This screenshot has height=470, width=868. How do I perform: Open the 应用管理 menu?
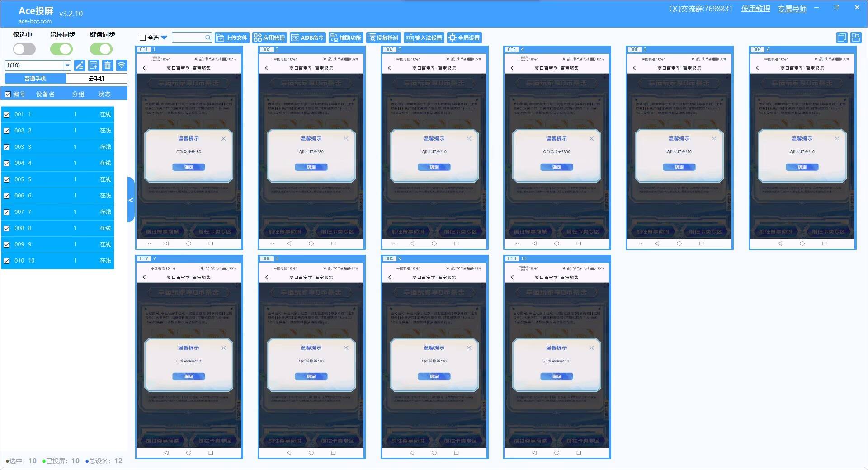pos(269,38)
